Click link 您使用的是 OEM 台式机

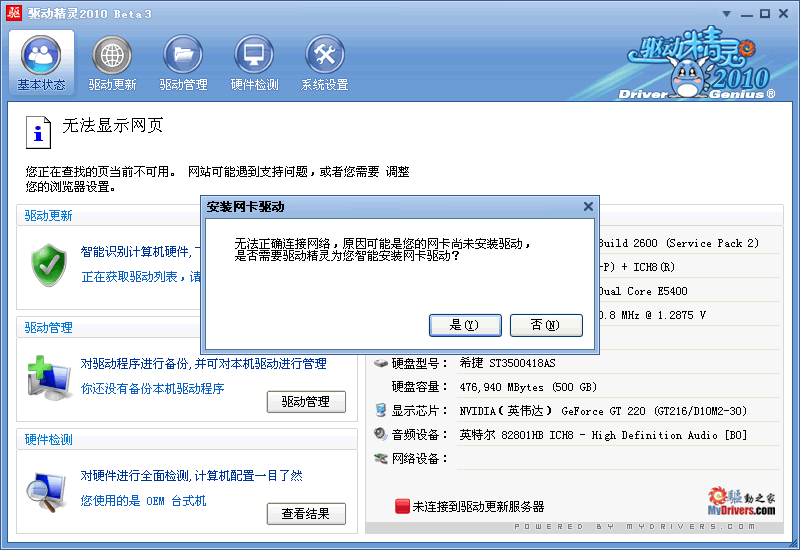click(x=143, y=501)
